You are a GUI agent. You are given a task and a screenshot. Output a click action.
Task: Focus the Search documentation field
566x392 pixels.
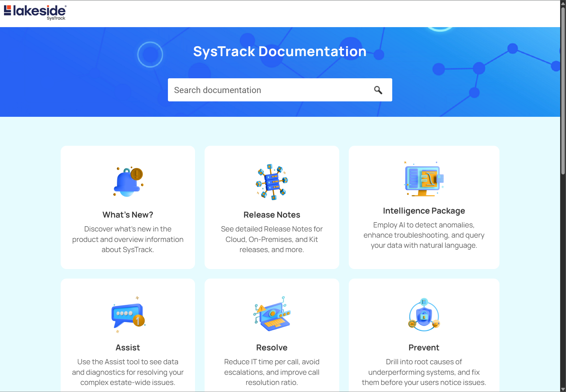(x=280, y=90)
